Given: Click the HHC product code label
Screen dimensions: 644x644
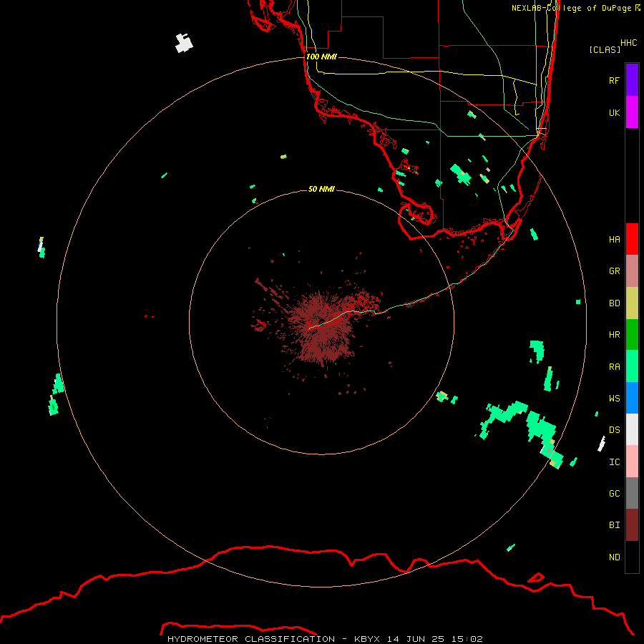Looking at the screenshot, I should click(x=628, y=43).
